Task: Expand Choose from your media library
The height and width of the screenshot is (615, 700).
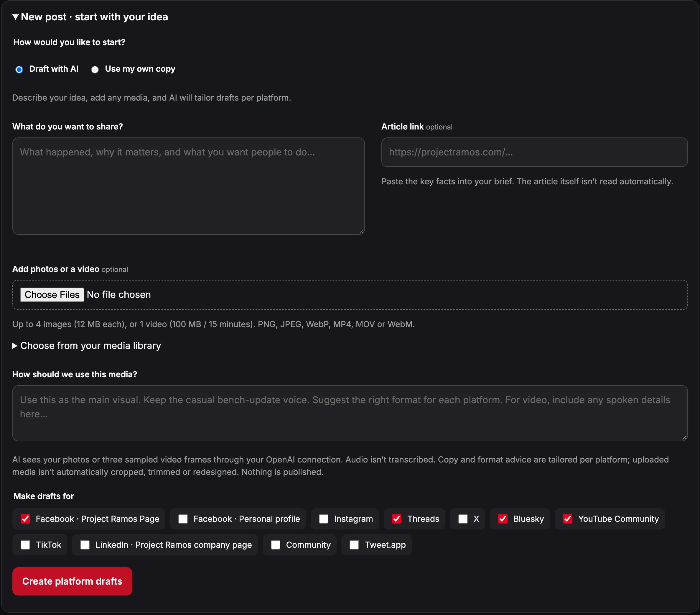Action: coord(87,346)
